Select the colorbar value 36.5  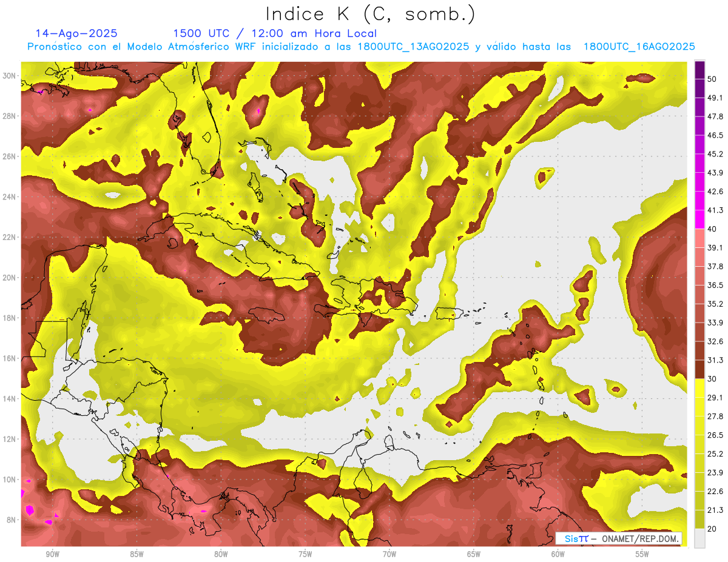715,285
